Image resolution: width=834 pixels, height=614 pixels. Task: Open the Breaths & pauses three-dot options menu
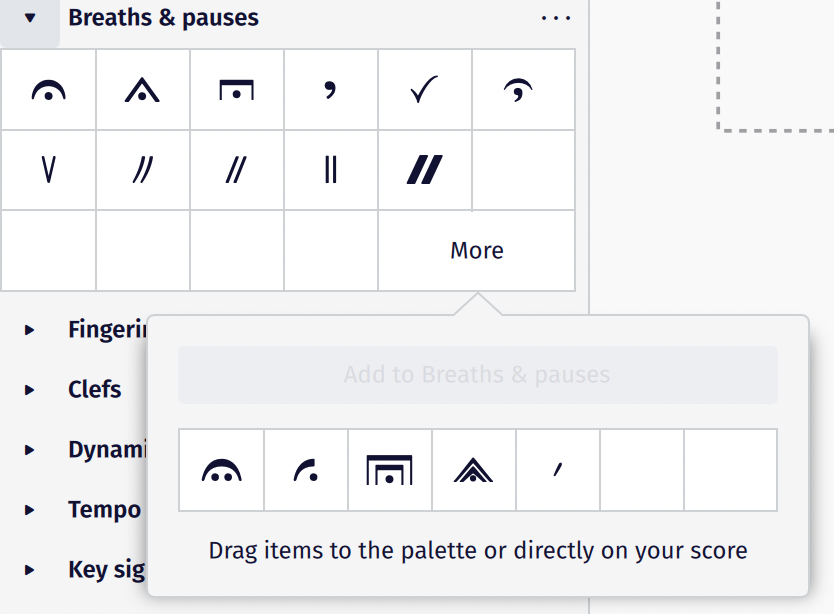coord(556,17)
